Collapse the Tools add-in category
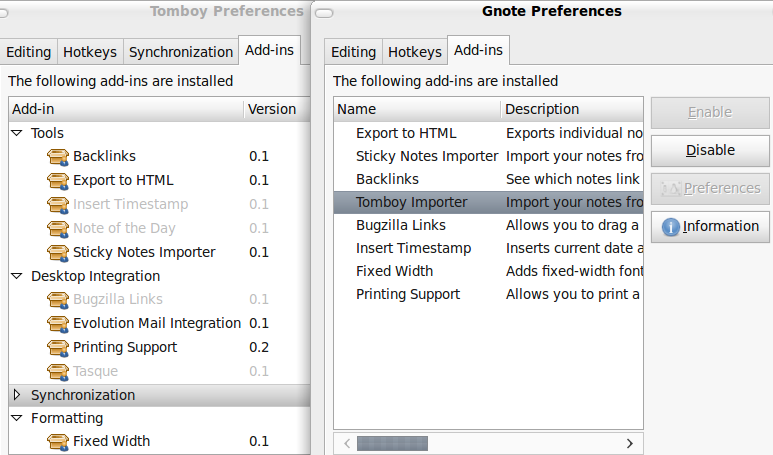Viewport: 773px width, 455px height. [17, 133]
